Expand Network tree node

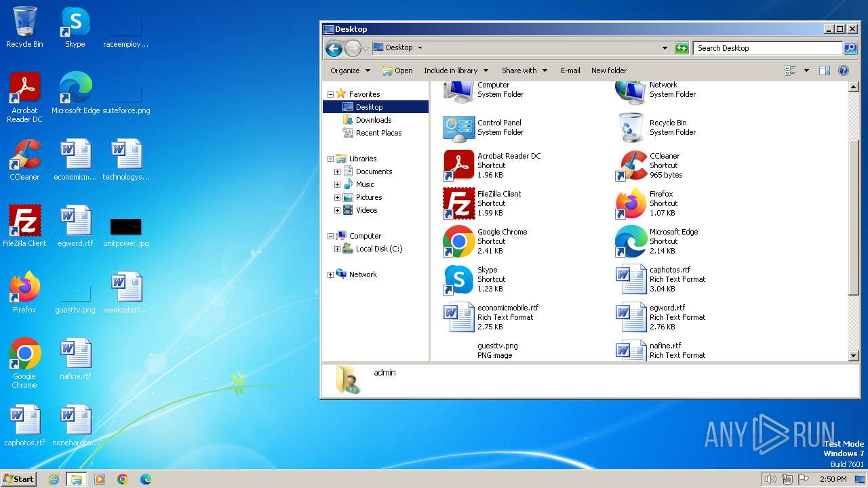pos(330,274)
